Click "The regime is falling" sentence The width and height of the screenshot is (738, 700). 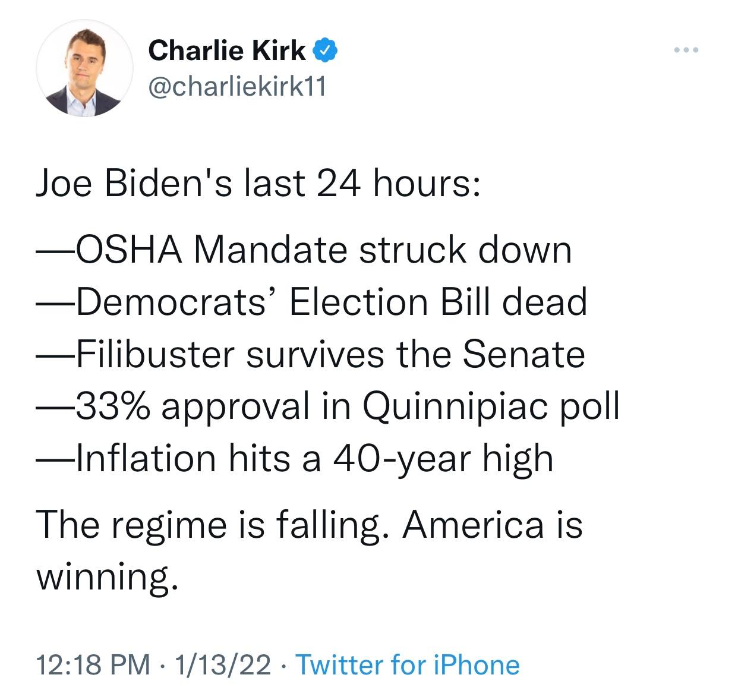[208, 525]
